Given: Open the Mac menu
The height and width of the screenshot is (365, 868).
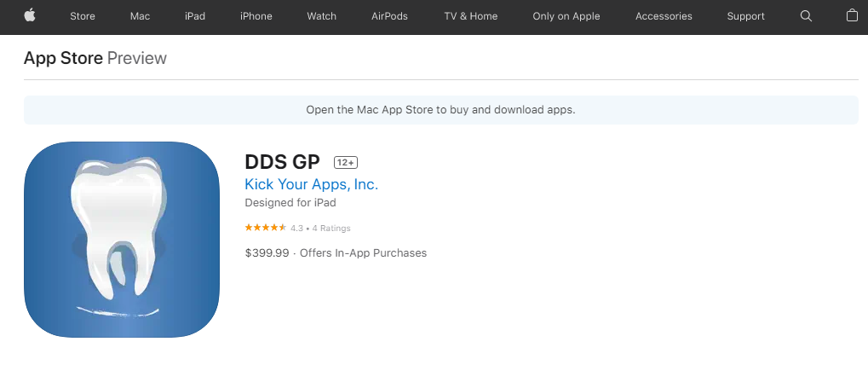Looking at the screenshot, I should tap(140, 16).
